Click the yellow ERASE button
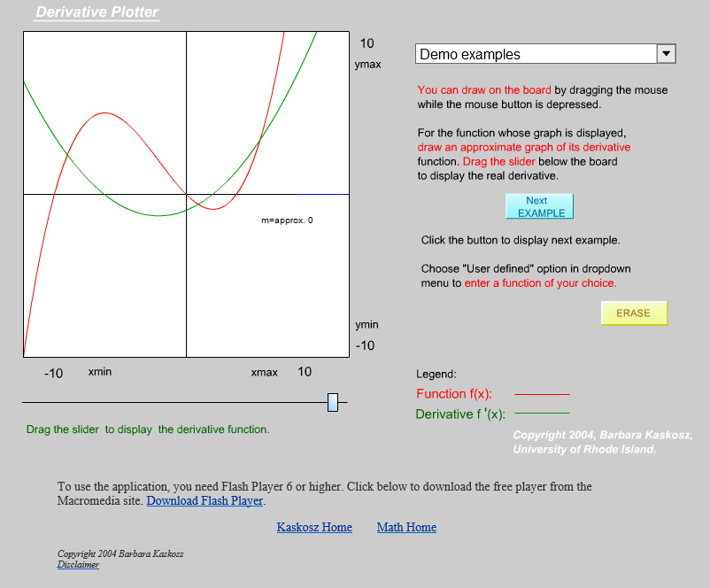The width and height of the screenshot is (710, 588). [x=634, y=313]
